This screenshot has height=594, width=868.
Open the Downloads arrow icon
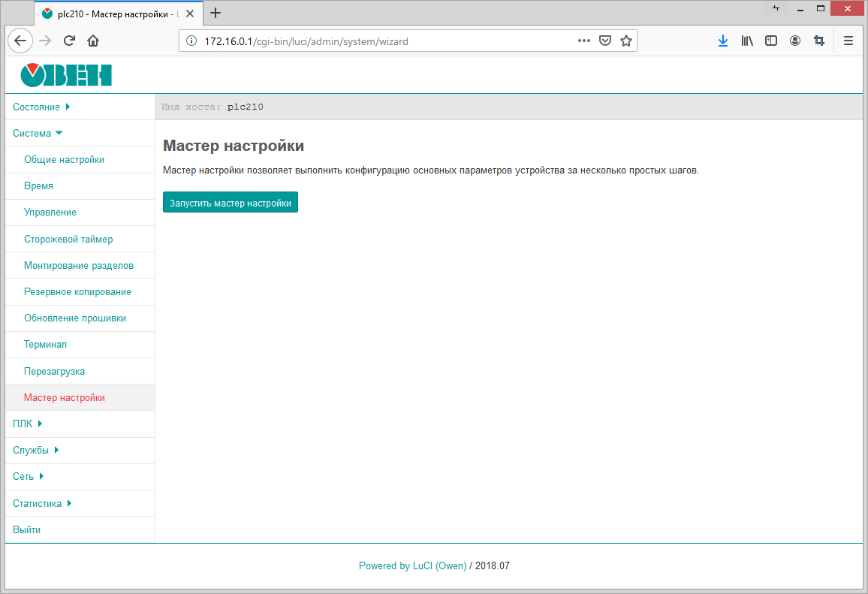tap(722, 41)
